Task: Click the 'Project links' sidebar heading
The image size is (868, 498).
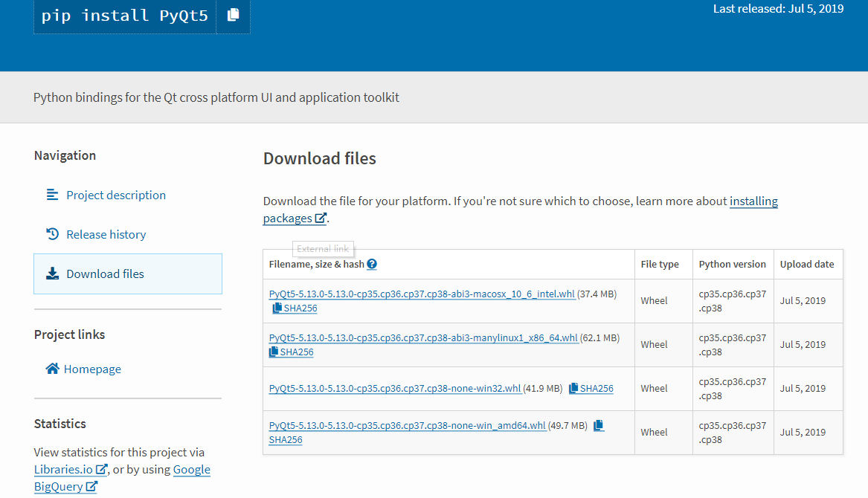Action: (x=69, y=334)
